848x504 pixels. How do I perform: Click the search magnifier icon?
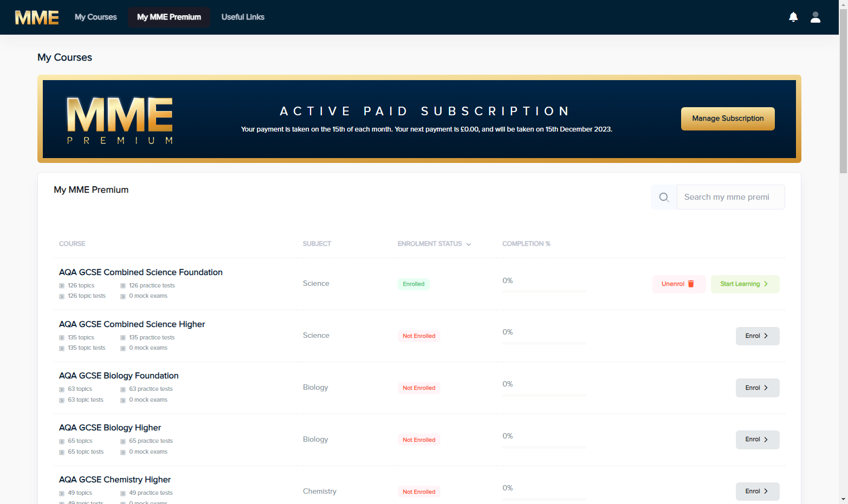tap(664, 197)
